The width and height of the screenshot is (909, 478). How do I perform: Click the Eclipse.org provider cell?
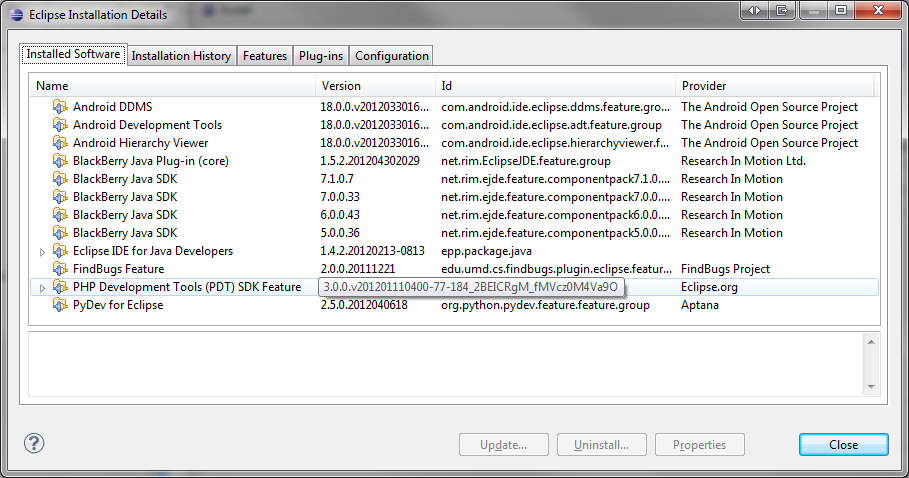(x=710, y=287)
